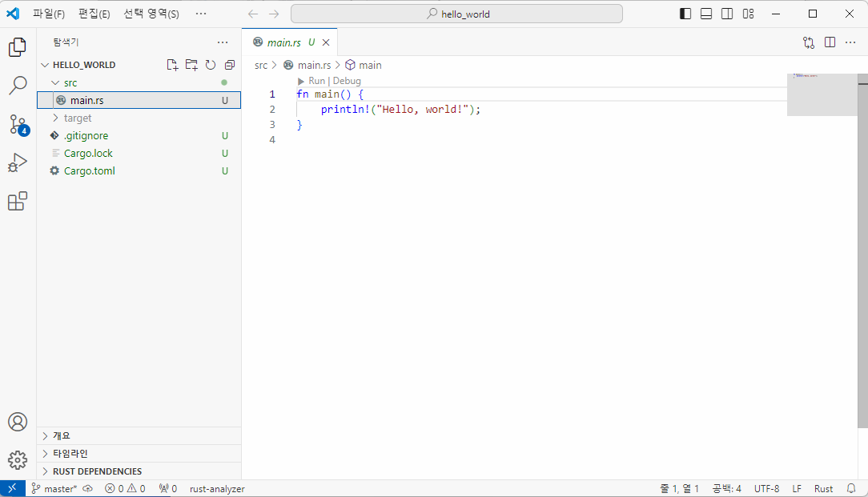
Task: Open the VS Code logo application menu
Action: click(13, 14)
